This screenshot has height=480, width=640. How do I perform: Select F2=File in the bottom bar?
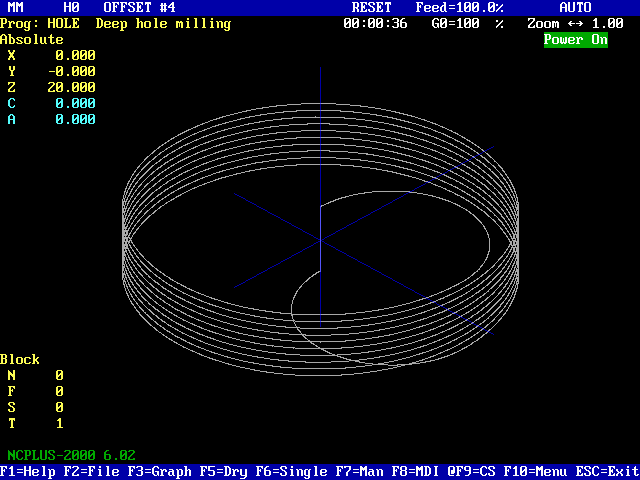(91, 472)
